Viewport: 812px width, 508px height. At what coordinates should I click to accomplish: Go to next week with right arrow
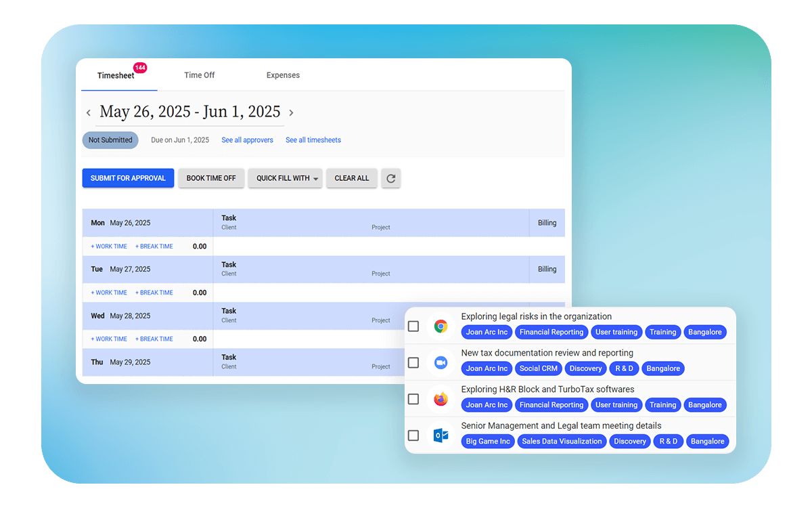(291, 113)
